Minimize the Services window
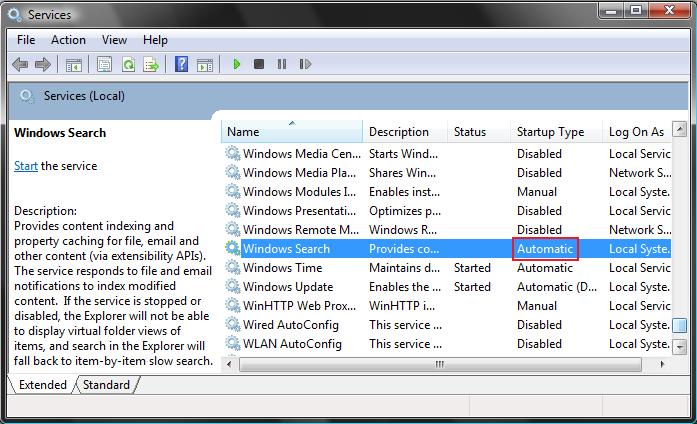The width and height of the screenshot is (697, 424). click(611, 11)
